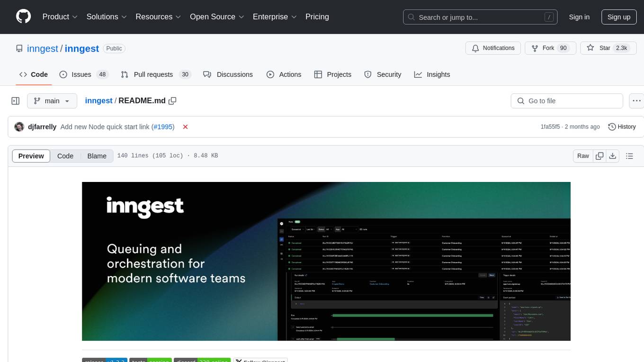Click the Inngest banner image
The image size is (644, 362).
click(326, 261)
